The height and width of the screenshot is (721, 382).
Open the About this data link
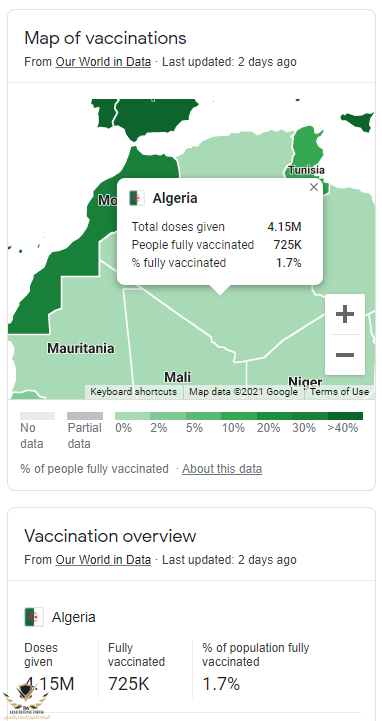[222, 469]
